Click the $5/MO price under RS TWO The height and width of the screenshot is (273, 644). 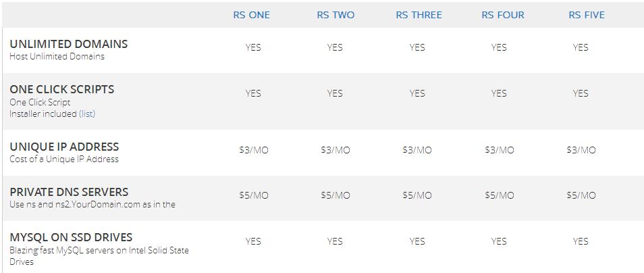335,195
